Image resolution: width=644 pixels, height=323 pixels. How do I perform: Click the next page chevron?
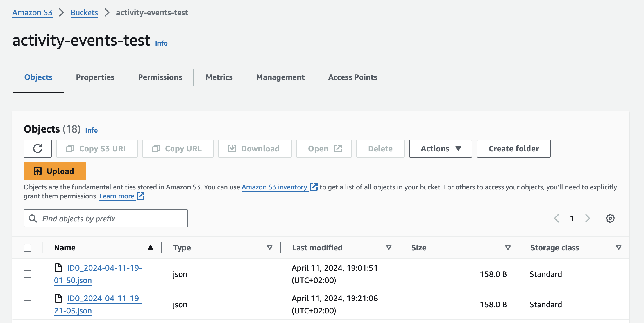coord(588,218)
